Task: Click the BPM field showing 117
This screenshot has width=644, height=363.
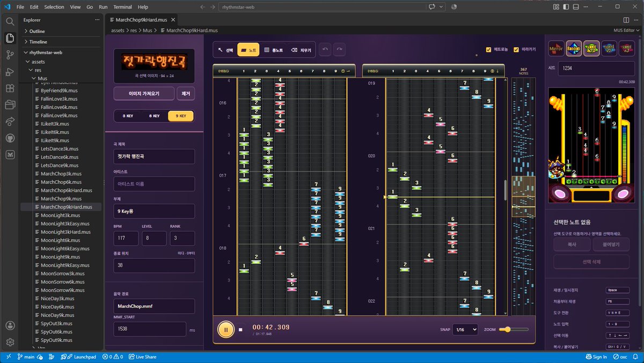Action: (x=126, y=239)
